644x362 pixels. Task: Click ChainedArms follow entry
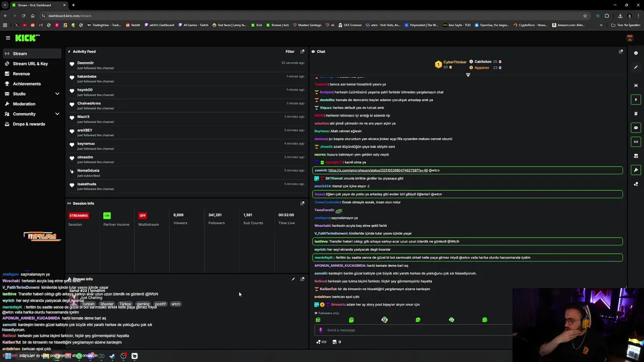(x=186, y=106)
